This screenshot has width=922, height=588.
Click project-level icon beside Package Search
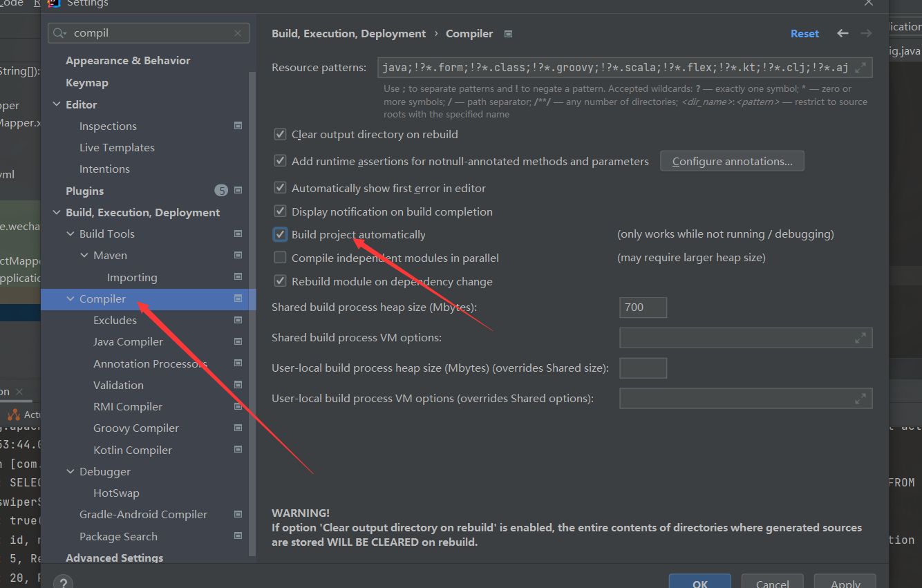coord(238,535)
